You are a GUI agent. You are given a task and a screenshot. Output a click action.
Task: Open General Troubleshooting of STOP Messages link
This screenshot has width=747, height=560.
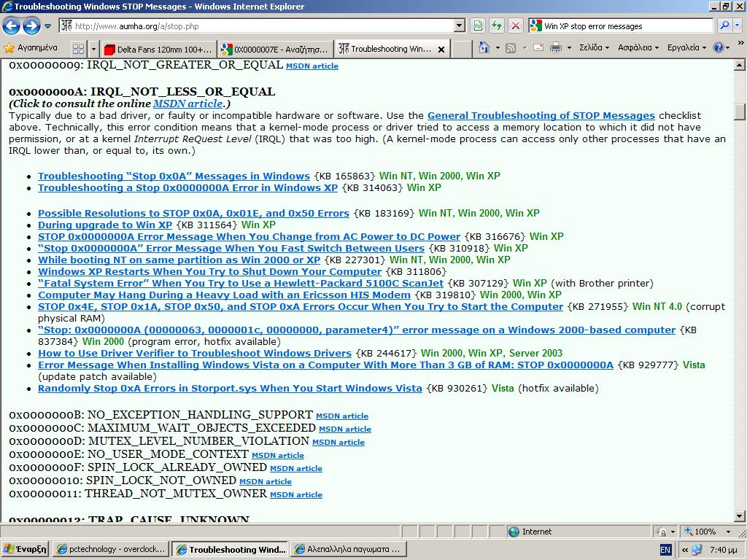541,115
